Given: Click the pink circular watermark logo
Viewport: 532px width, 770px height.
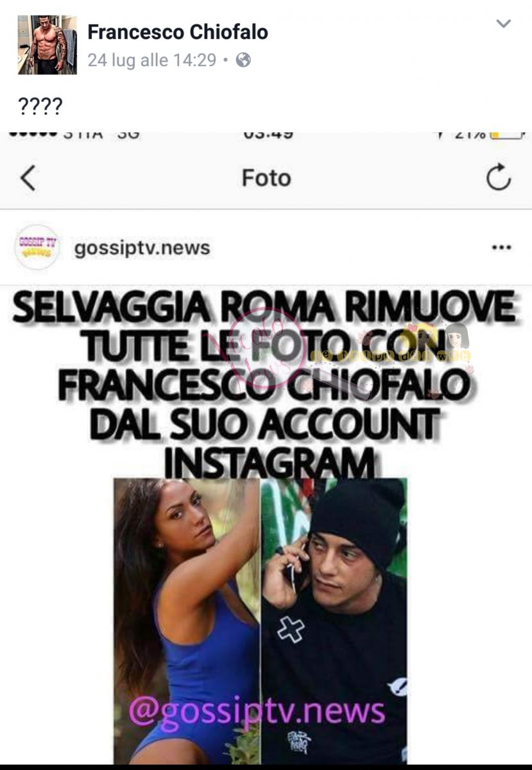Looking at the screenshot, I should point(268,348).
